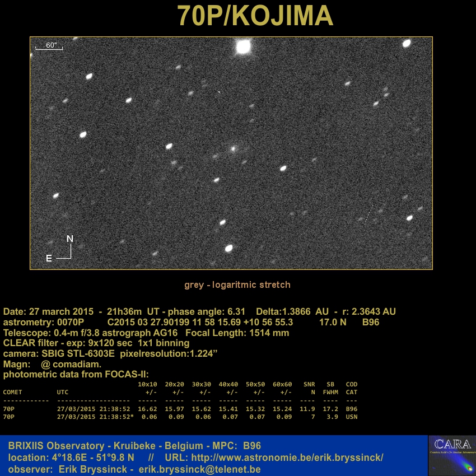Viewport: 476px width, 476px height.
Task: Click the CLEAR filter exposure line
Action: pos(96,343)
